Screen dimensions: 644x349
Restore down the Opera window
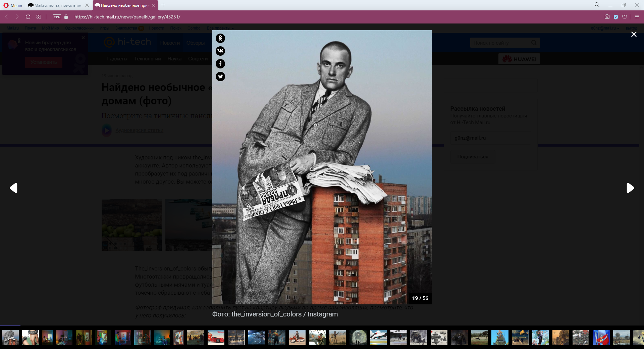tap(624, 5)
